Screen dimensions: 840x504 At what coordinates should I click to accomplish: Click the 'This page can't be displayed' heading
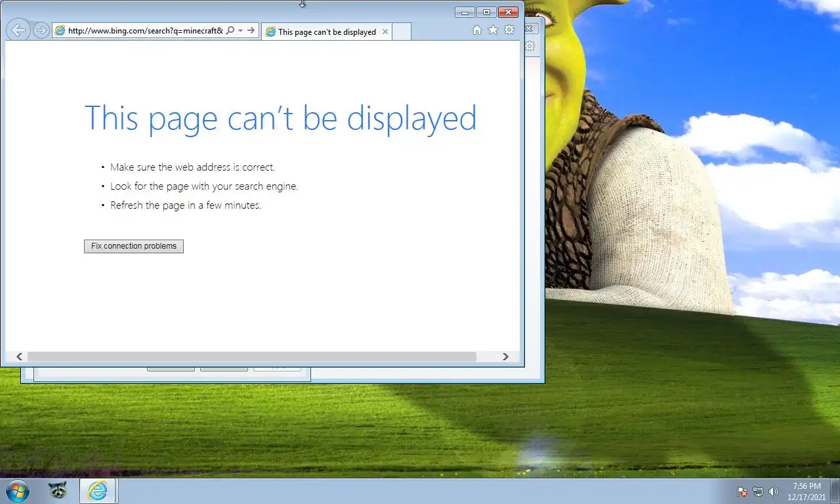(280, 119)
